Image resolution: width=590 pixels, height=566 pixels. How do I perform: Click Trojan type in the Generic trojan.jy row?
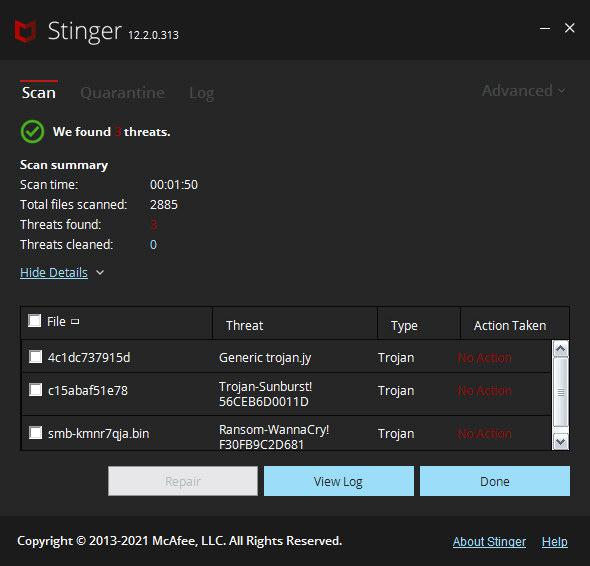click(396, 358)
